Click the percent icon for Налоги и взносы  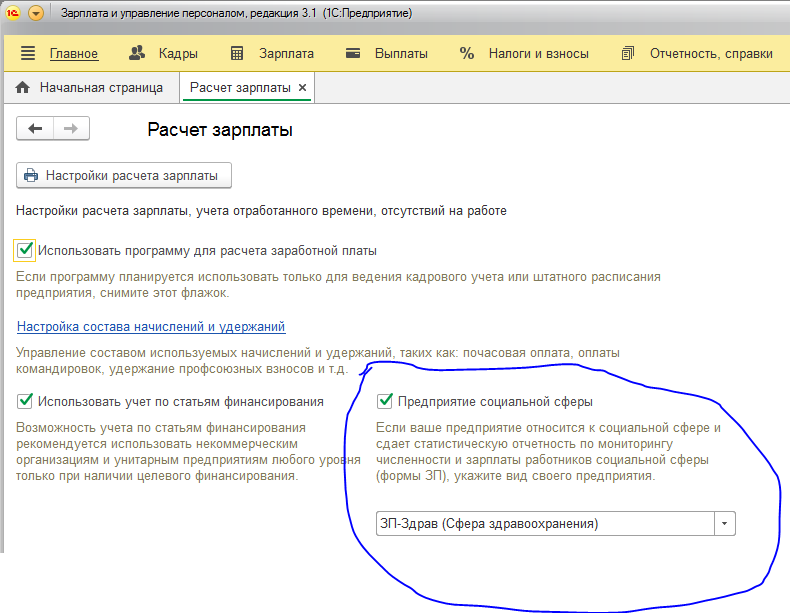[467, 53]
